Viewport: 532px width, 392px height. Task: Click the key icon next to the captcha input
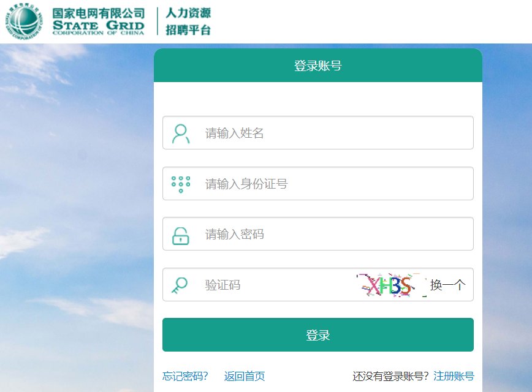coord(180,284)
